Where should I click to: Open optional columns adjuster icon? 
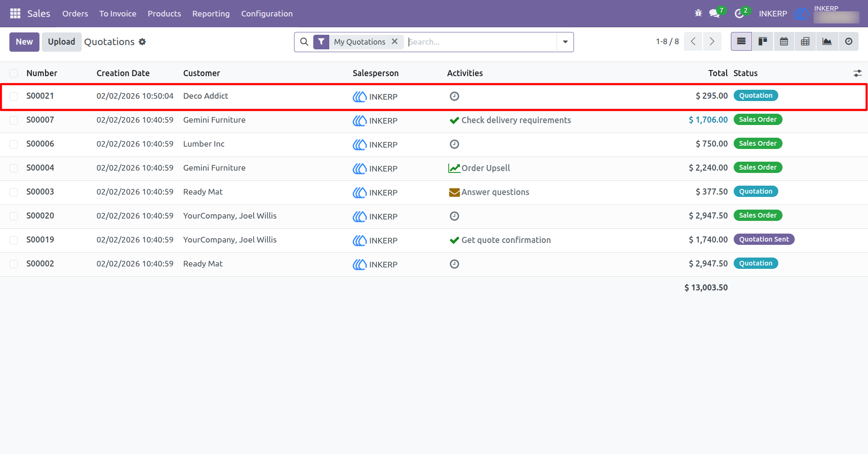pyautogui.click(x=858, y=73)
